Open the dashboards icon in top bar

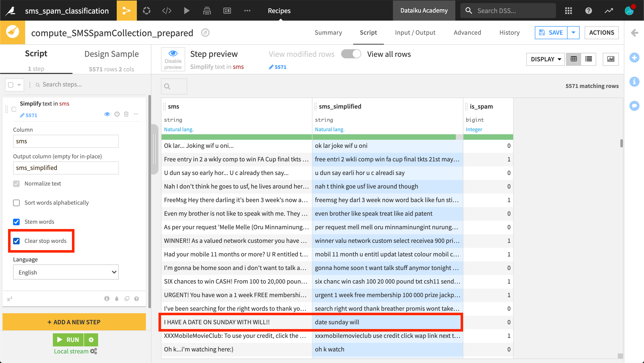click(227, 11)
